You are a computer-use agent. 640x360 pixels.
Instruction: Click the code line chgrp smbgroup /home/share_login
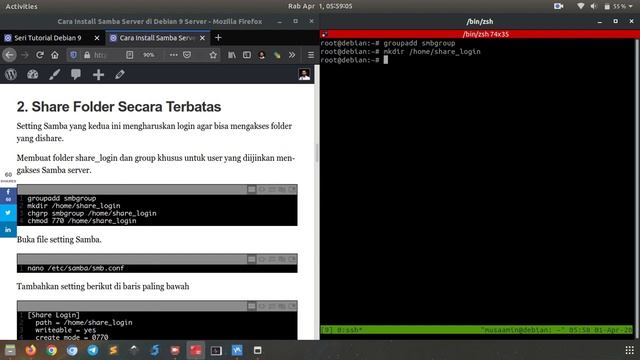92,213
